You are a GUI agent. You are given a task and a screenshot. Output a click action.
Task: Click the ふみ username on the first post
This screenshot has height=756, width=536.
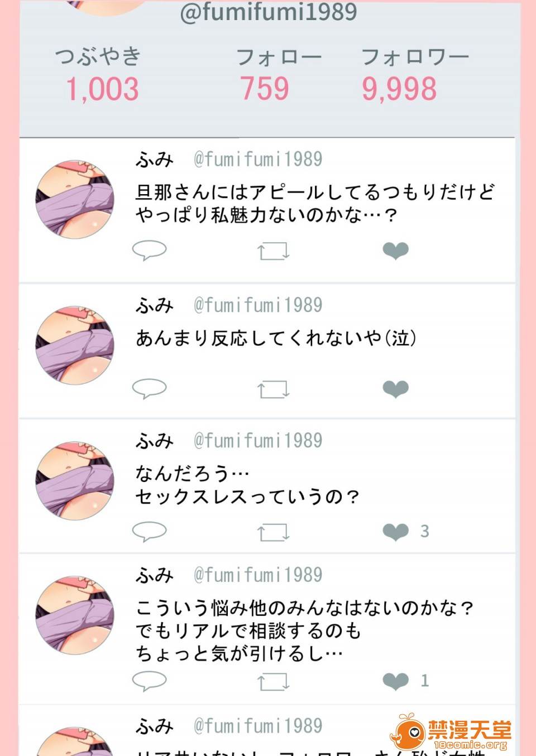click(x=155, y=160)
